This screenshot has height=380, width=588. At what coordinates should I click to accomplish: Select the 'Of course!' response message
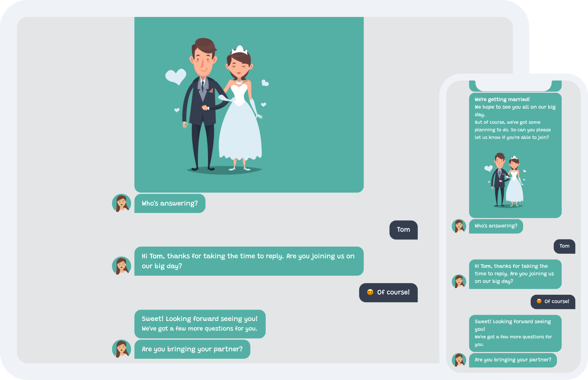coord(387,292)
